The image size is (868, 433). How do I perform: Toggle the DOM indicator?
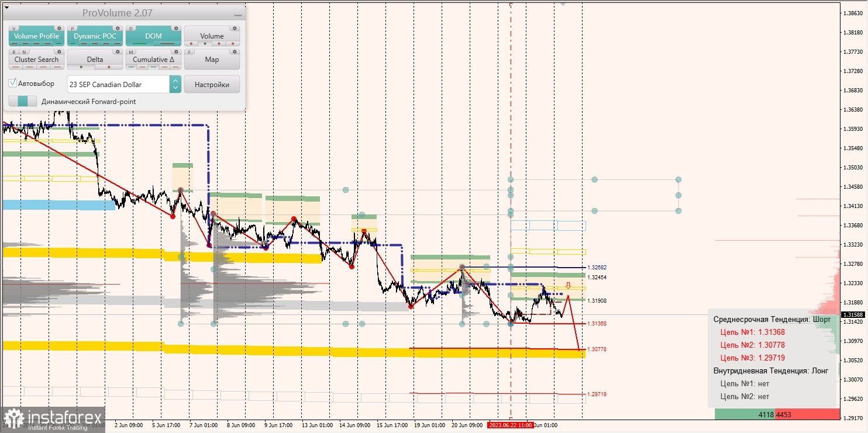coord(153,36)
